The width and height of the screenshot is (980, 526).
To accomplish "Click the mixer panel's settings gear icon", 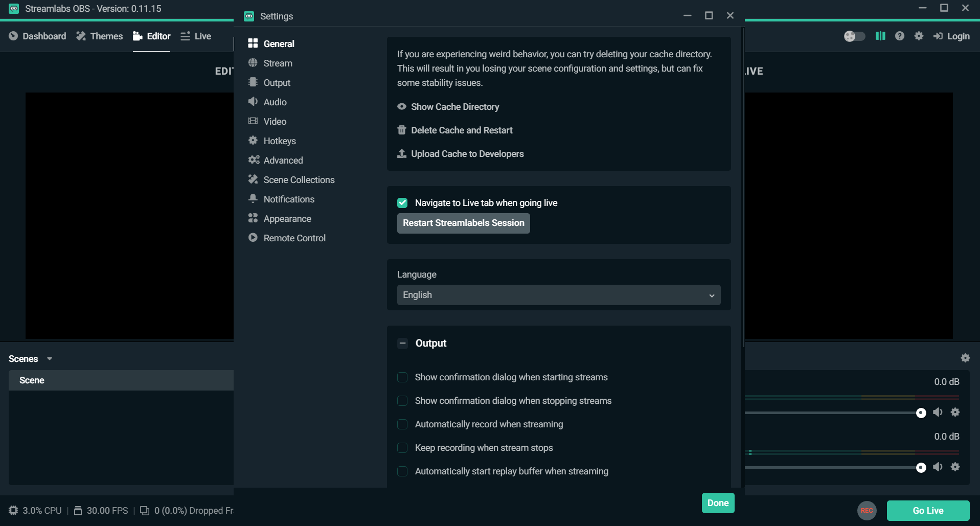I will [965, 358].
